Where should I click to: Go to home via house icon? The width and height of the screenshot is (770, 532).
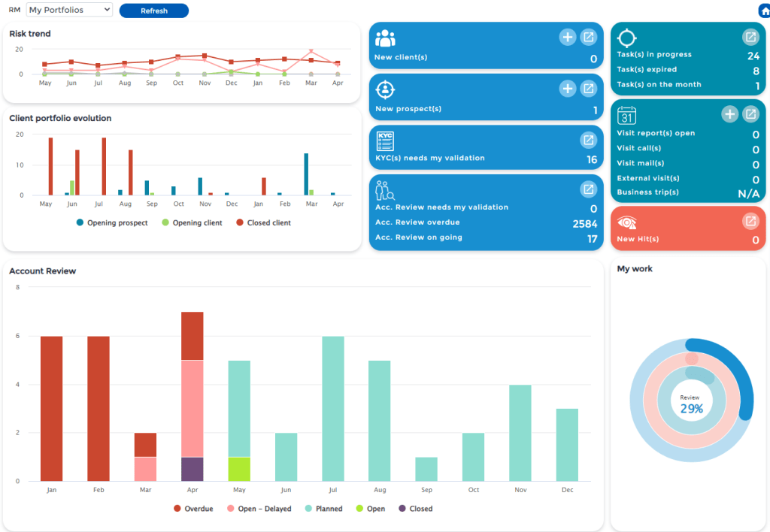pos(765,11)
